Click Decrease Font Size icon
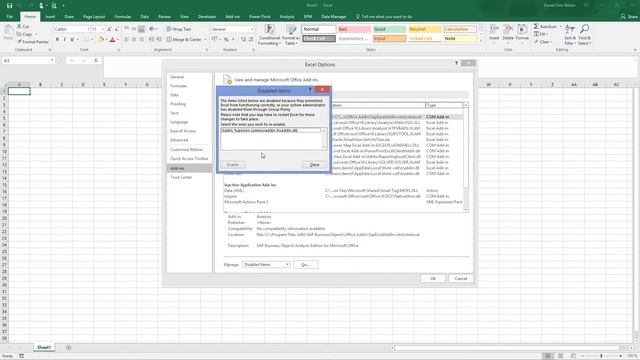640x360 pixels. tap(117, 29)
